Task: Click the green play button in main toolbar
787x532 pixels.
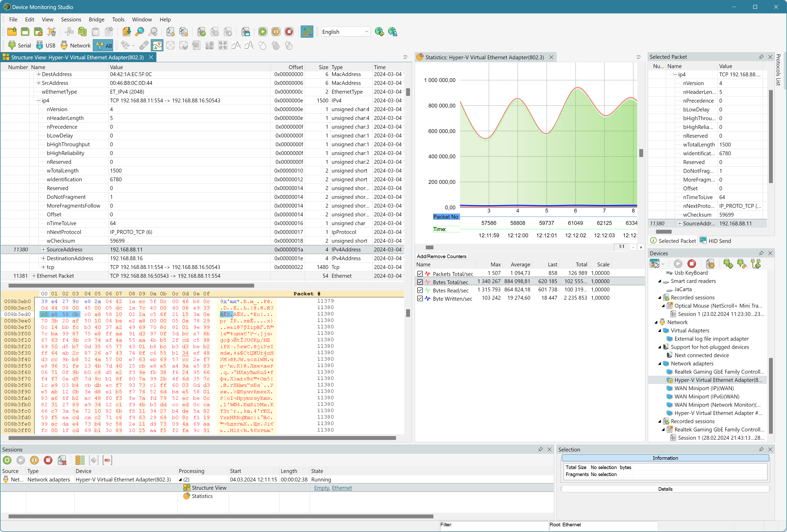Action: (x=263, y=32)
